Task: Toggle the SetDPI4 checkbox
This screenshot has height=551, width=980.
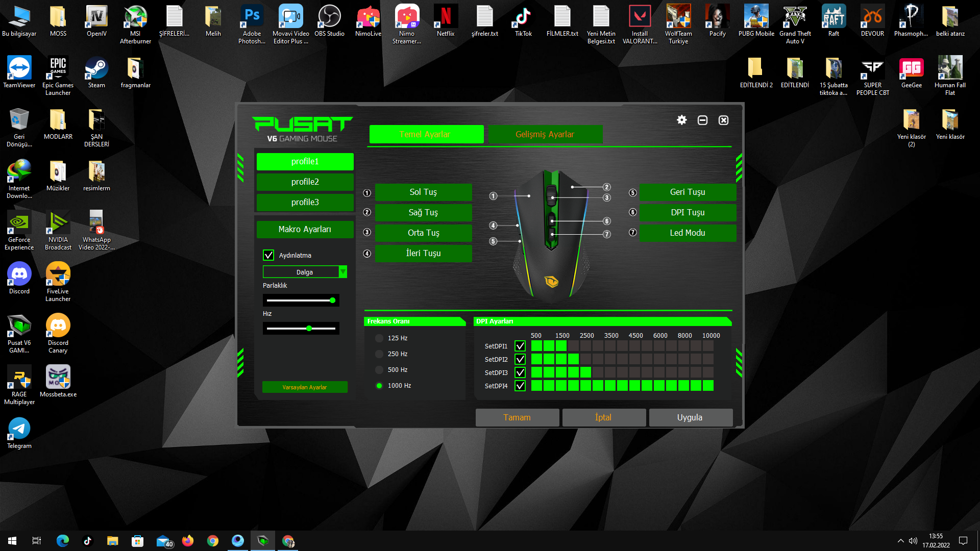Action: (520, 386)
